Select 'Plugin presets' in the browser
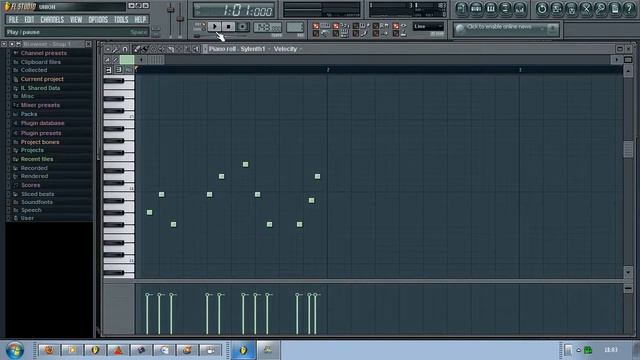Image resolution: width=640 pixels, height=360 pixels. pos(41,133)
